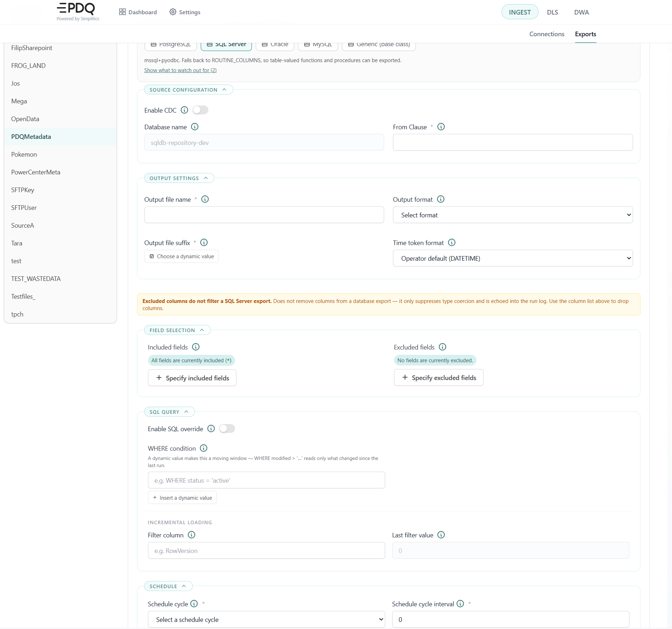Viewport: 672px width, 629px height.
Task: Click the From Clause input field
Action: [513, 142]
